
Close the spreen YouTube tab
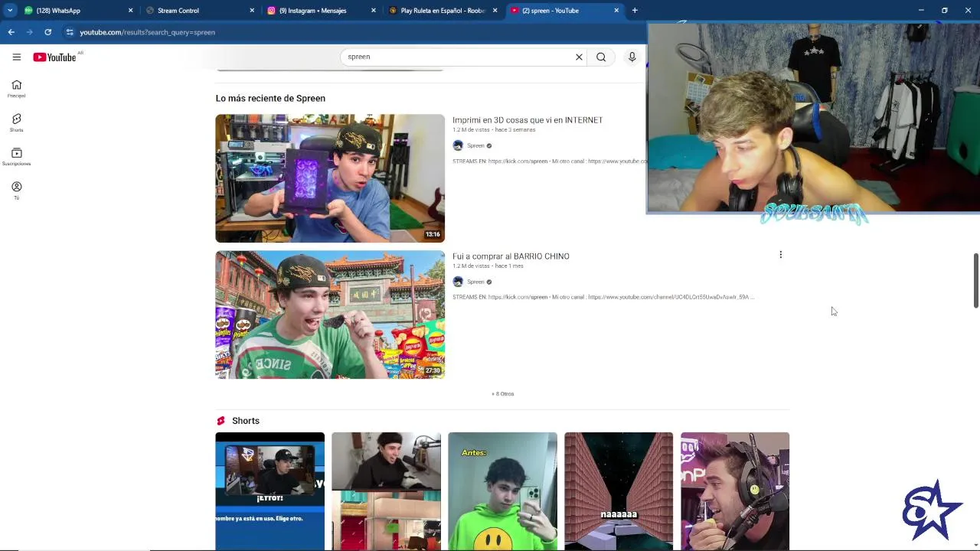coord(616,11)
